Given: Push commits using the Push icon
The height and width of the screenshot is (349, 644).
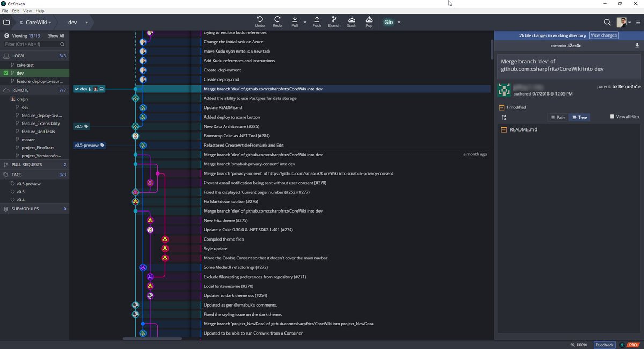Looking at the screenshot, I should tap(317, 20).
